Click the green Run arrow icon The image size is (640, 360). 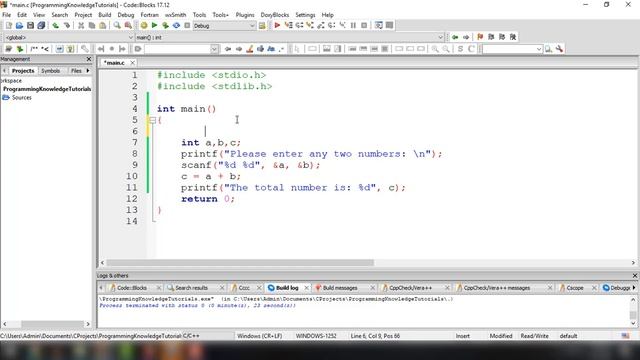coord(154,26)
